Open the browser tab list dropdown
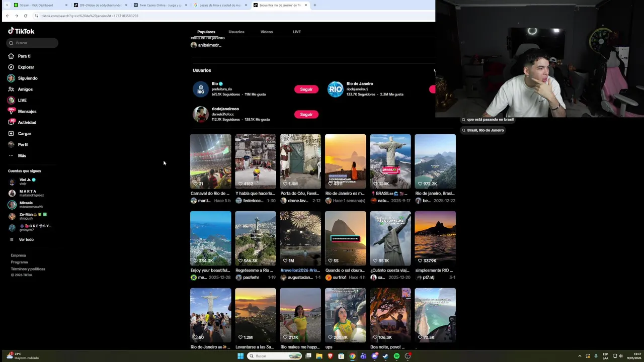644x362 pixels. [7, 5]
